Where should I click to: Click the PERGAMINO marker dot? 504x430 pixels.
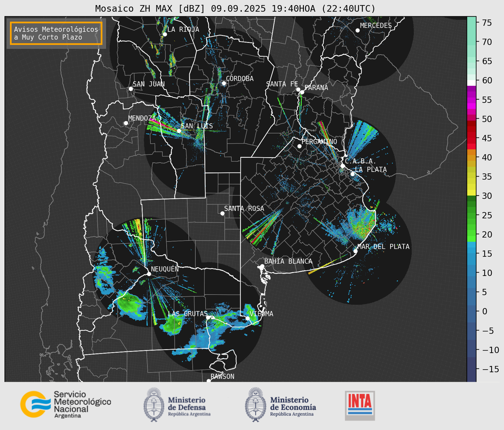pos(299,146)
